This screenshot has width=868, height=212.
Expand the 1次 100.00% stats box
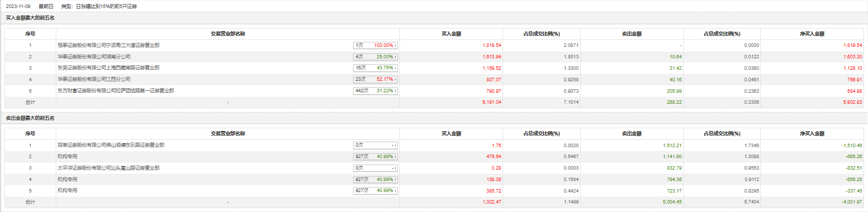pyautogui.click(x=375, y=45)
